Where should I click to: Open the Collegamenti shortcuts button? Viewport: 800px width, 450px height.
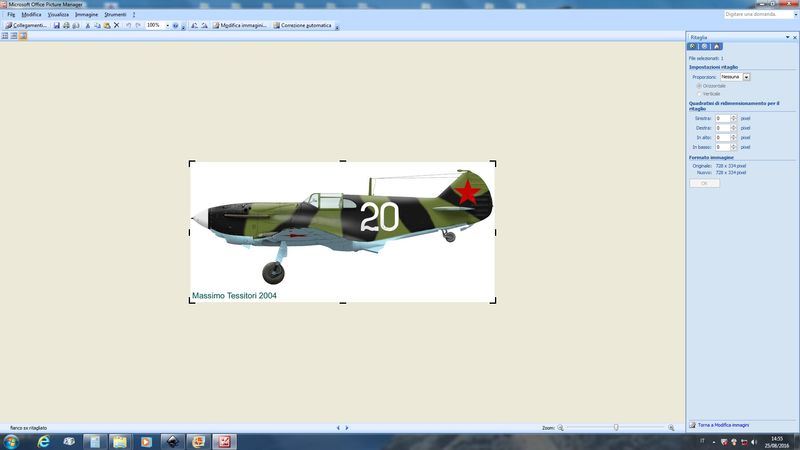pos(26,25)
